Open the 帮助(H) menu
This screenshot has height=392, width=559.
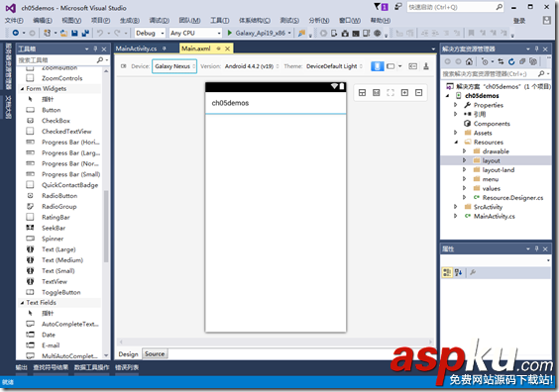tap(380, 21)
